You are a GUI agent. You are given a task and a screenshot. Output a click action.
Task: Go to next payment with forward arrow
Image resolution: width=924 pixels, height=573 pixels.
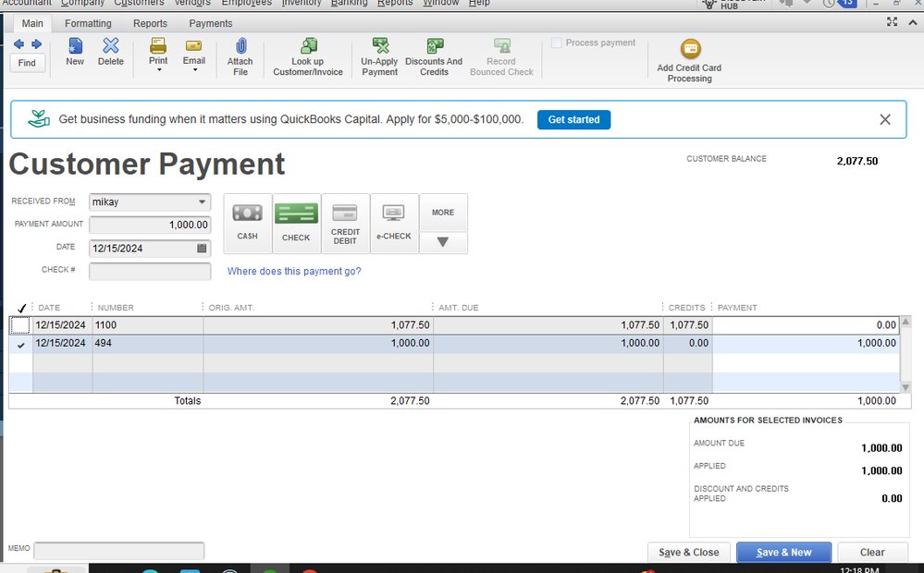tap(37, 44)
